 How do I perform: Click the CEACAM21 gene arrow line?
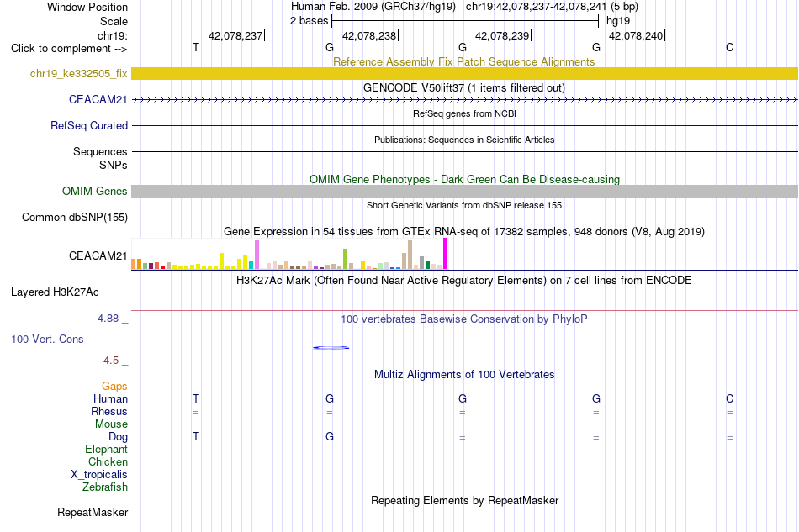[464, 100]
